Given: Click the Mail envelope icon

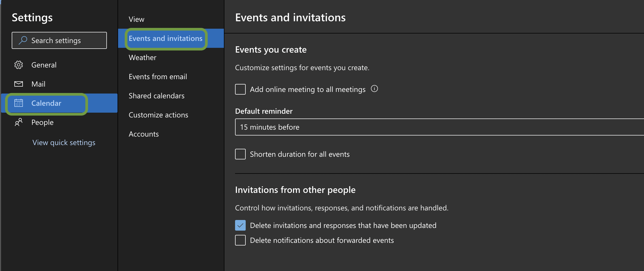Looking at the screenshot, I should click(19, 84).
